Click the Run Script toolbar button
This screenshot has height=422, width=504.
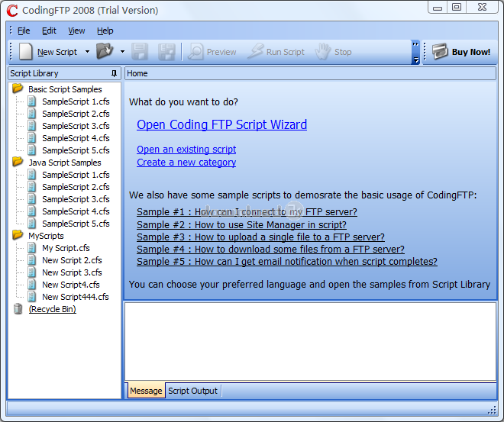(276, 52)
